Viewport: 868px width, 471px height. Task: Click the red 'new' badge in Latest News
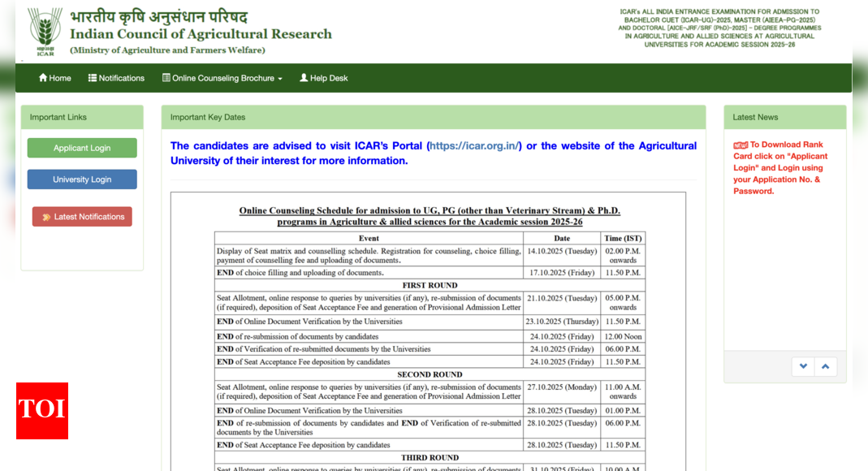741,145
